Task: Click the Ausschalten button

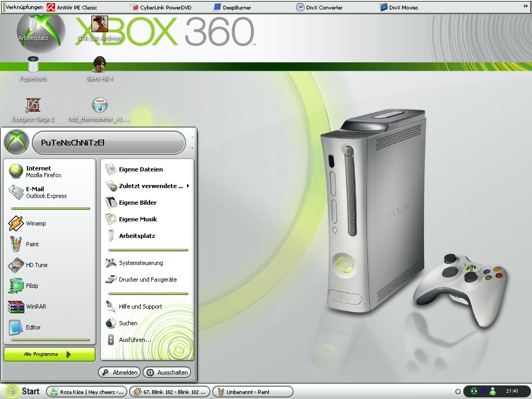Action: 167,373
